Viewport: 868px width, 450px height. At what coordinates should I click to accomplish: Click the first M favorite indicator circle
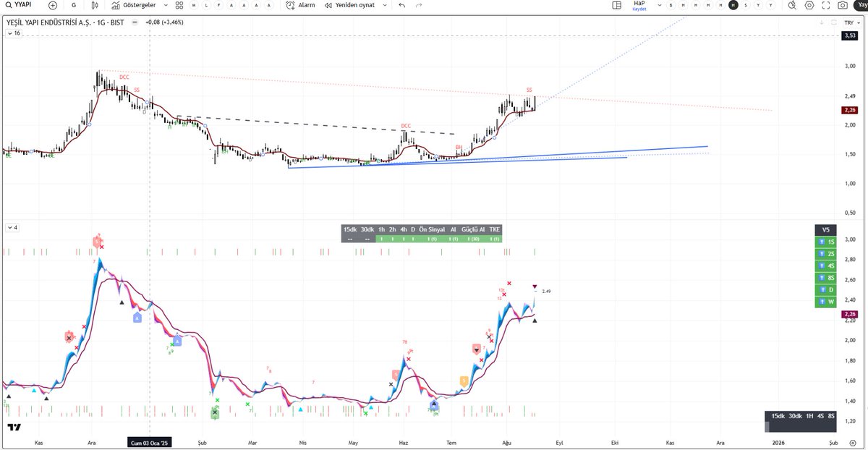tap(192, 5)
